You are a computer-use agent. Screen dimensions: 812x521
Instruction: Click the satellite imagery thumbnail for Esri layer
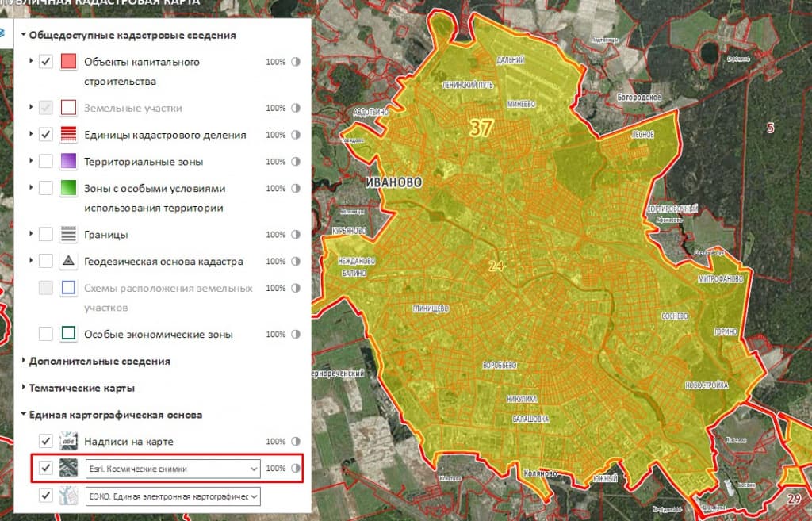[69, 469]
